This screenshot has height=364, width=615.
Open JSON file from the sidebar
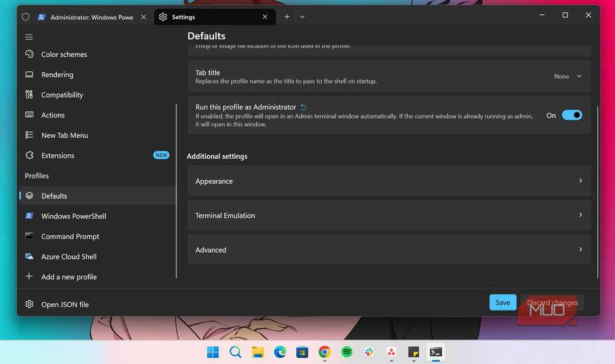tap(97, 304)
